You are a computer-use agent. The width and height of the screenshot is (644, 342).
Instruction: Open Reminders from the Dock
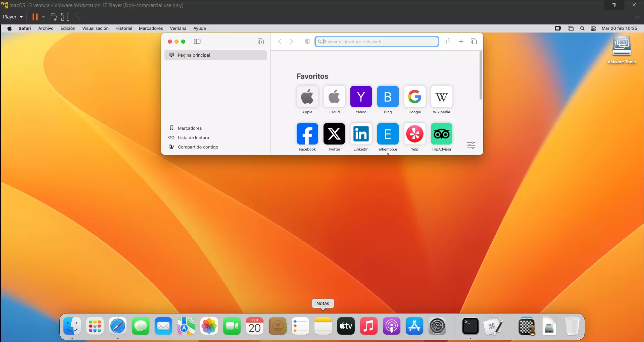(x=300, y=326)
